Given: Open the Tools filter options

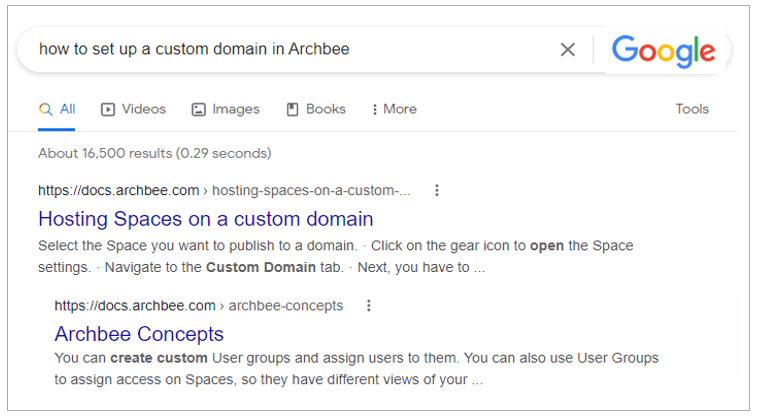Looking at the screenshot, I should pos(691,109).
